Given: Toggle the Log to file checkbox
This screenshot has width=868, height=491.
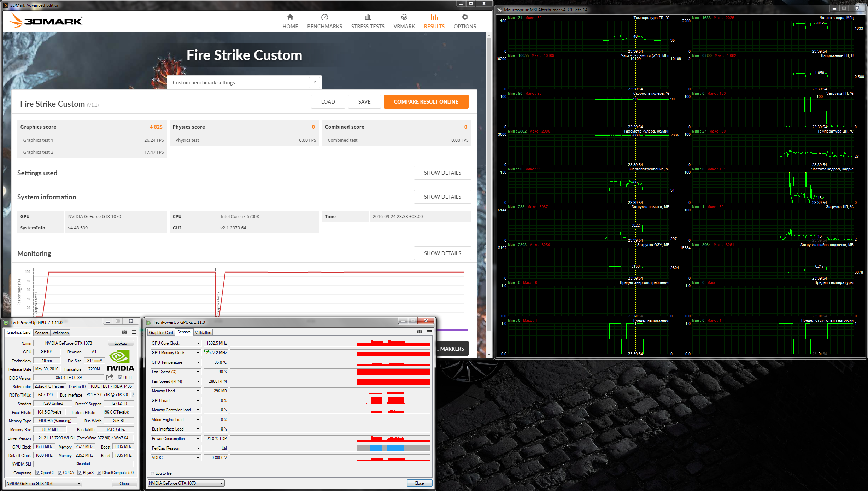Looking at the screenshot, I should pos(152,473).
